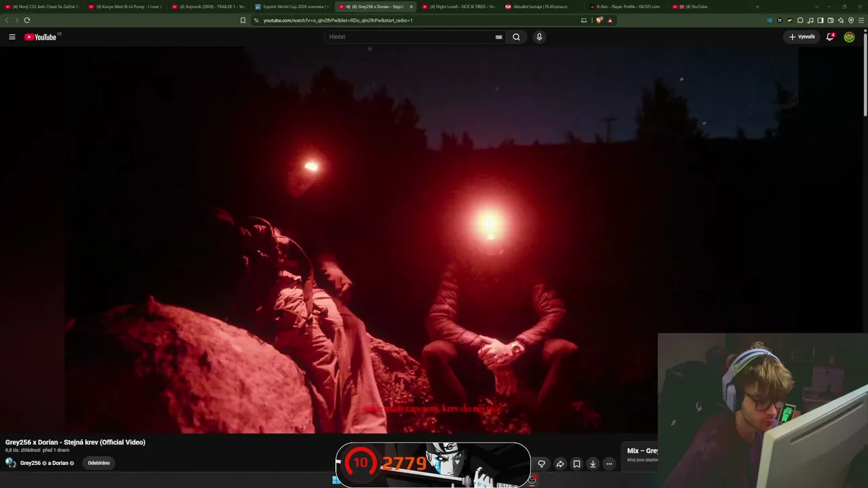Switch to the 'Nový CS2 Anti-Cheat' tab
The image size is (868, 488).
click(x=42, y=7)
